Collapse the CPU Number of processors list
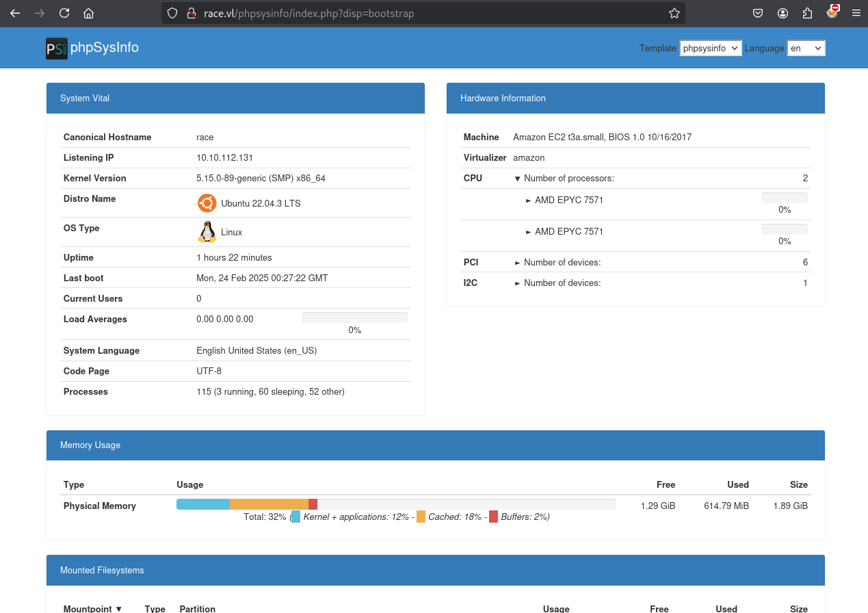This screenshot has width=868, height=613. (518, 179)
